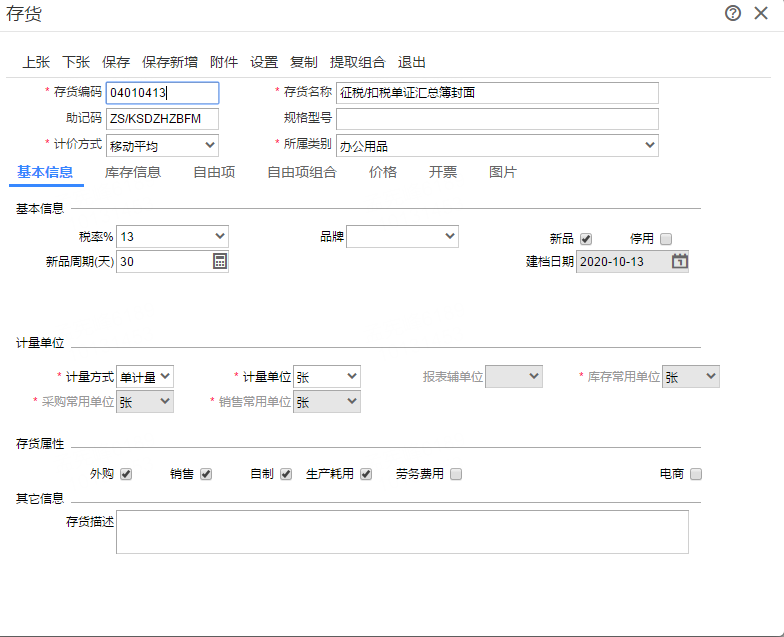Screen dimensions: 784x637
Task: Close the 存货 dialog window
Action: (761, 13)
